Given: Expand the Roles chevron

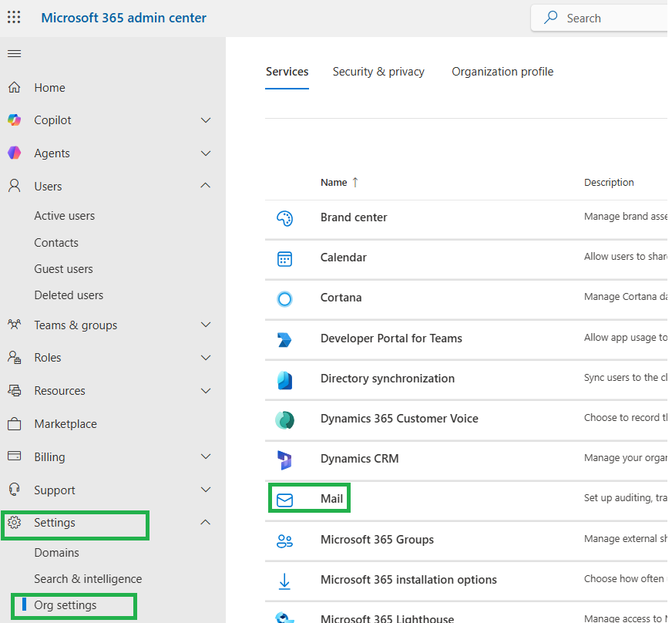Looking at the screenshot, I should [206, 358].
